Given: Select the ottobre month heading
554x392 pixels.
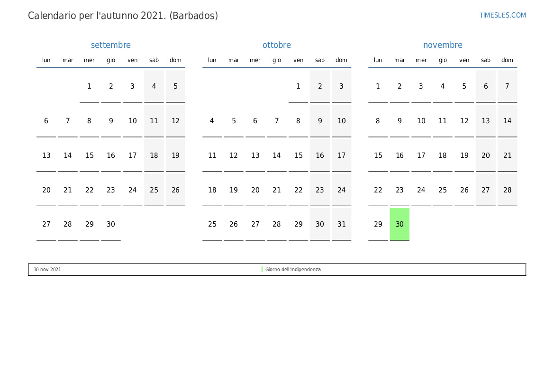Looking at the screenshot, I should click(x=277, y=45).
